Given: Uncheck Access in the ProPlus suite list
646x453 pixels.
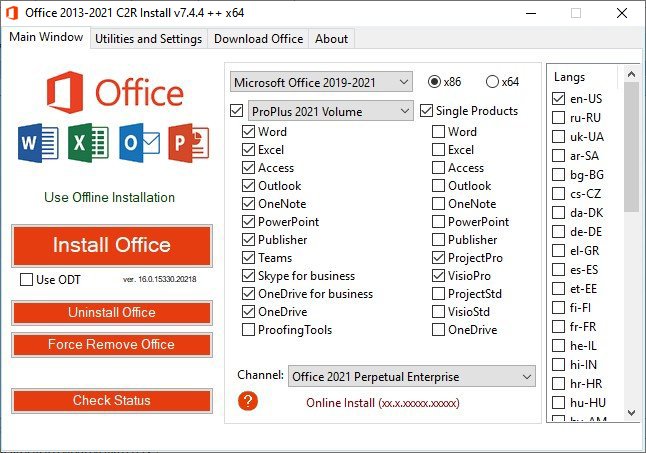Looking at the screenshot, I should tap(248, 168).
